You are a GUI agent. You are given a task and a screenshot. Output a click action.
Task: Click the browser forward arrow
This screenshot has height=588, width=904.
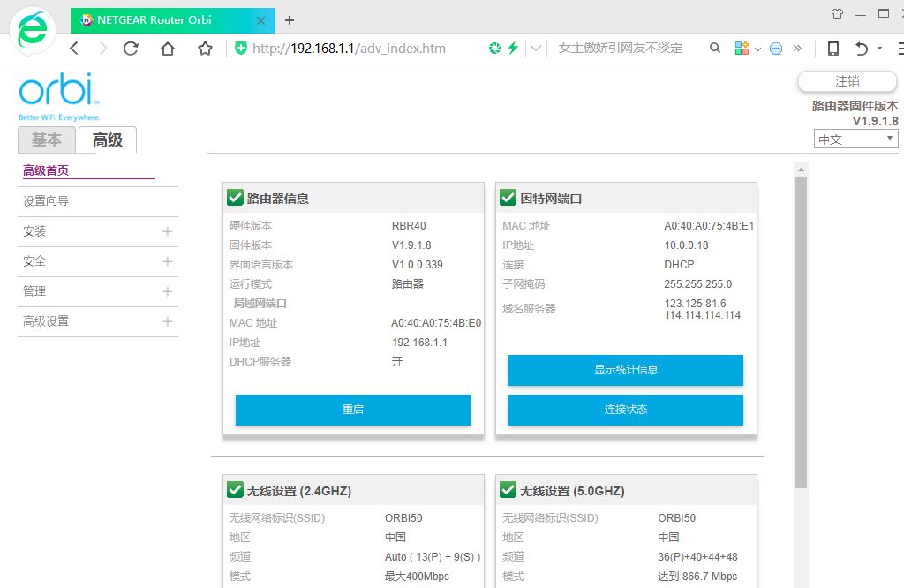tap(103, 49)
